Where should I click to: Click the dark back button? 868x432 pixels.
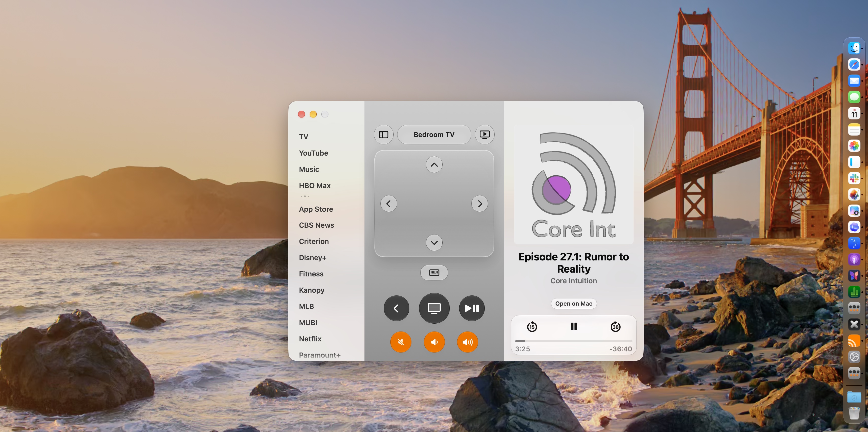[x=396, y=308]
